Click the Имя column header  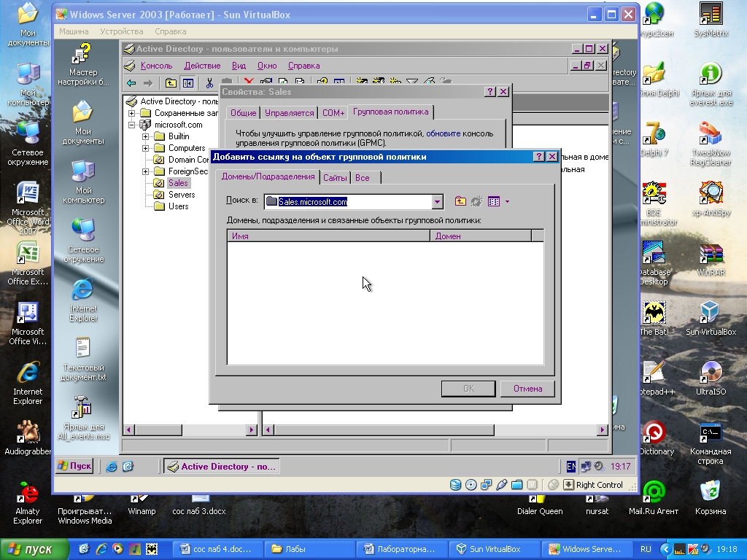(x=329, y=236)
